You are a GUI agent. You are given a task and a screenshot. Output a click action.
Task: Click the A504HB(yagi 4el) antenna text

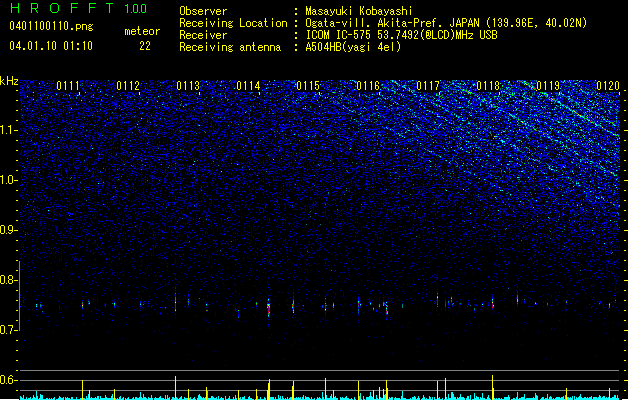click(x=353, y=47)
